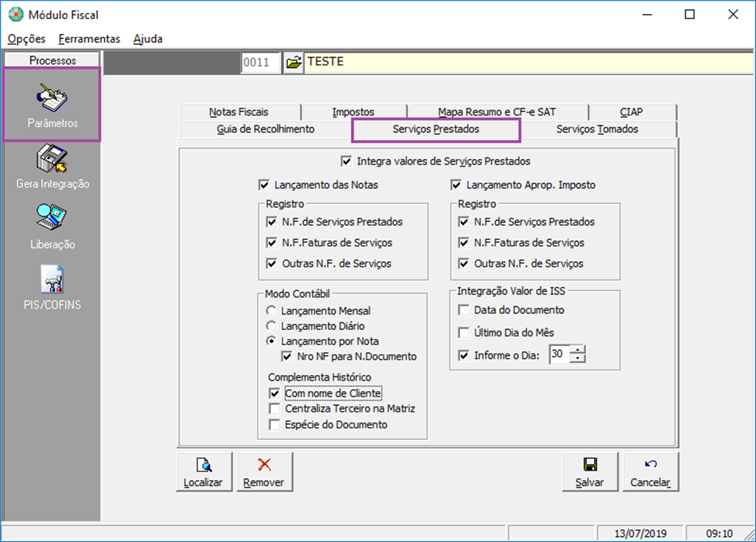
Task: Select the Serviços Prestados tab
Action: 436,129
